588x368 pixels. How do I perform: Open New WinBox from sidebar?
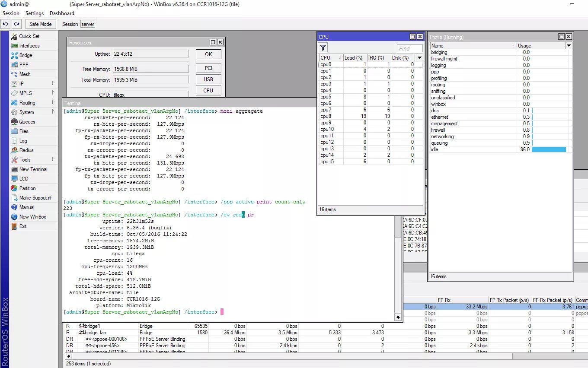click(x=32, y=217)
